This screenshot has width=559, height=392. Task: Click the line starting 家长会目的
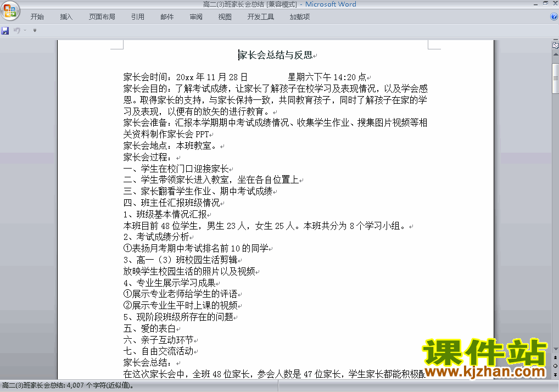click(x=275, y=88)
